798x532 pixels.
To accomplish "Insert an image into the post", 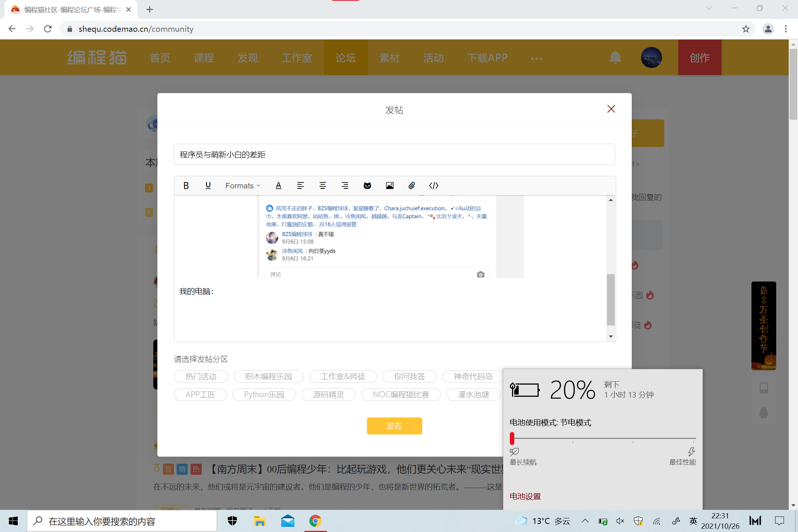I will pyautogui.click(x=389, y=185).
